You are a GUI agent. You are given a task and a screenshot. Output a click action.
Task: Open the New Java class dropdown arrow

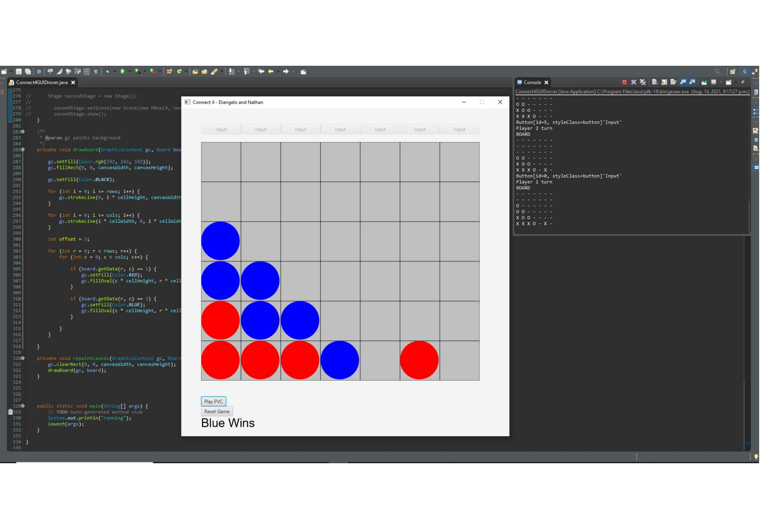186,72
